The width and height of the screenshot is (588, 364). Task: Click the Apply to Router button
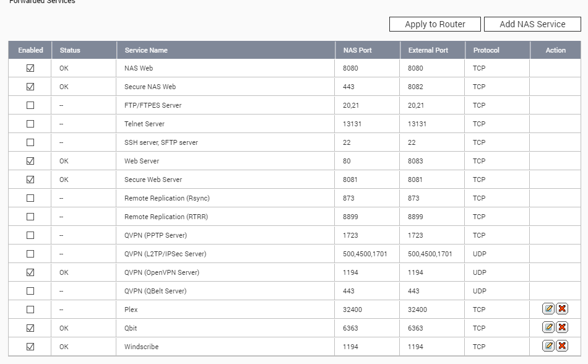[435, 24]
